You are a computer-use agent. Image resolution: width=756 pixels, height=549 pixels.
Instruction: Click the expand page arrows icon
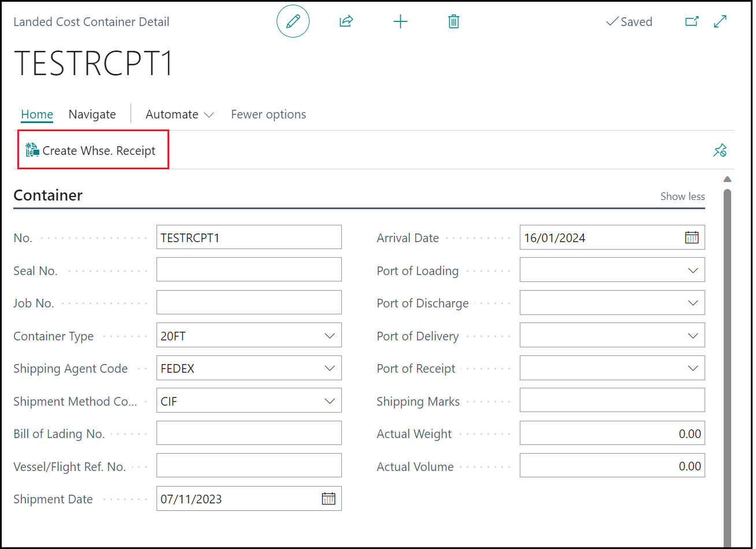[720, 22]
